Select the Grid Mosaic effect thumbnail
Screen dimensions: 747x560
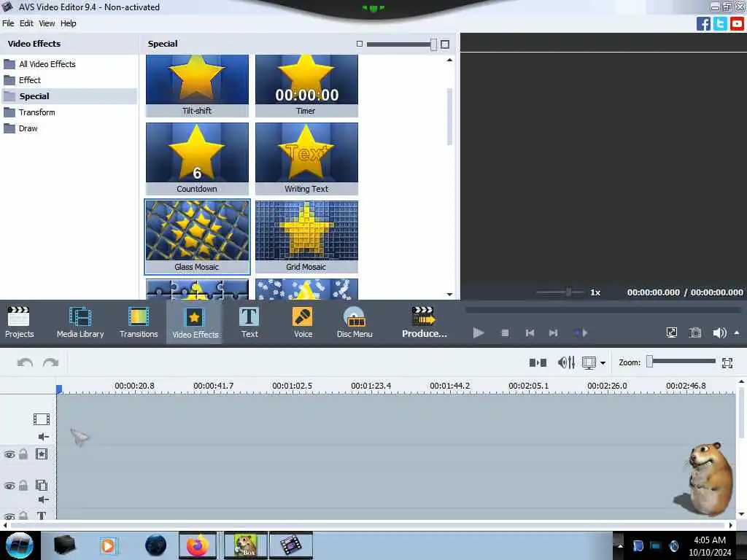pyautogui.click(x=306, y=237)
